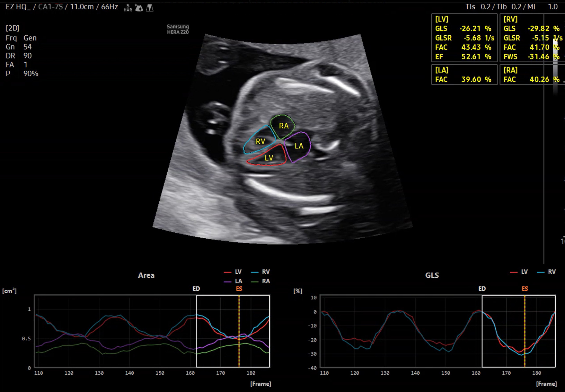Click the LV legend entry in GLS chart
The height and width of the screenshot is (392, 565).
[x=519, y=272]
